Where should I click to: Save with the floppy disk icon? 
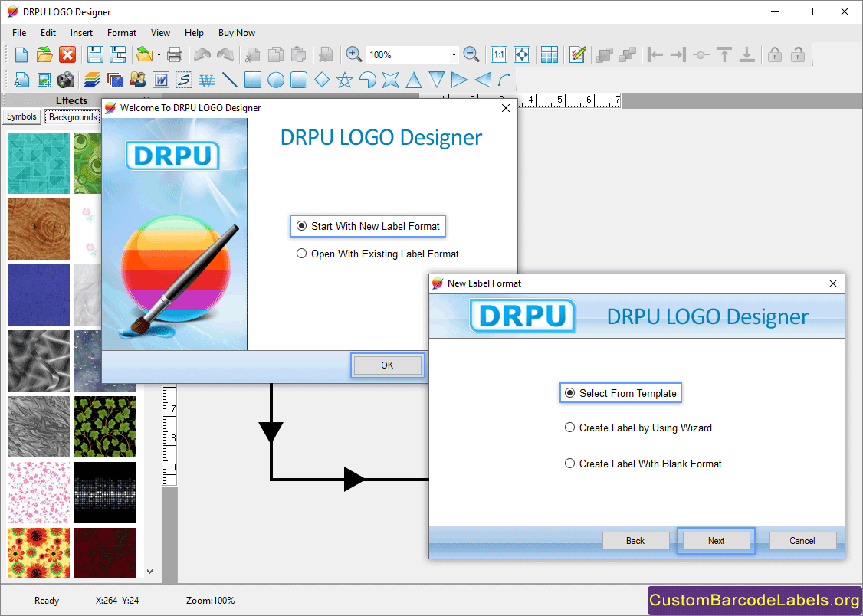(95, 54)
